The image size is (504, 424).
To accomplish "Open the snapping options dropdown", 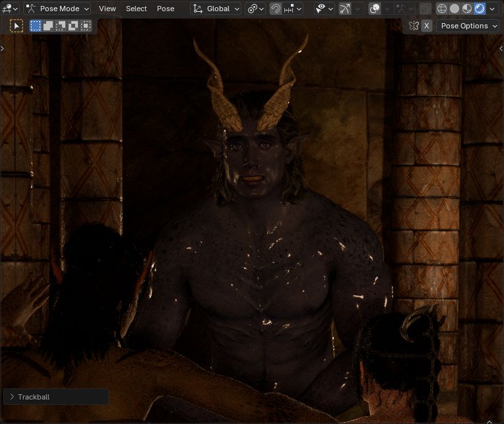I will pyautogui.click(x=292, y=9).
